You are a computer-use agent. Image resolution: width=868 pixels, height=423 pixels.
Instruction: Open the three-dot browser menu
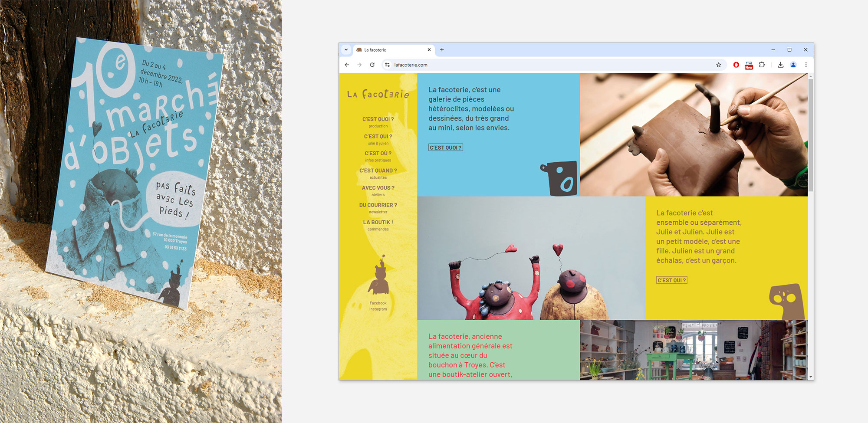coord(806,65)
